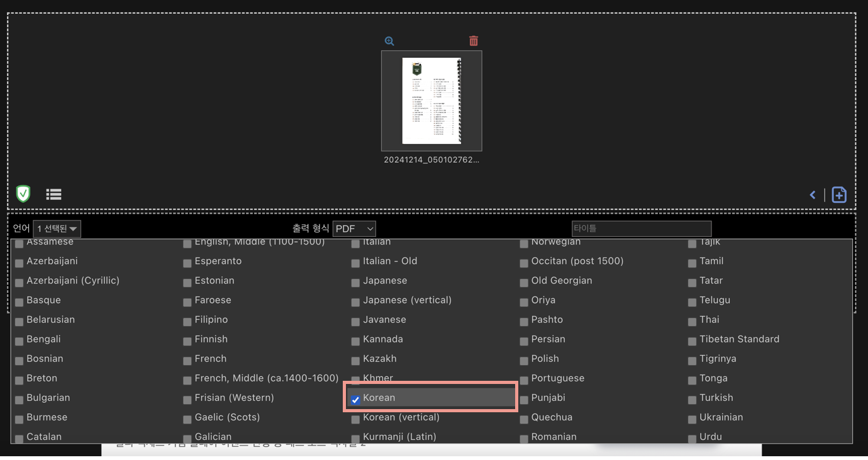Open the language selection dropdown
Viewport: 868px width, 460px height.
click(57, 229)
